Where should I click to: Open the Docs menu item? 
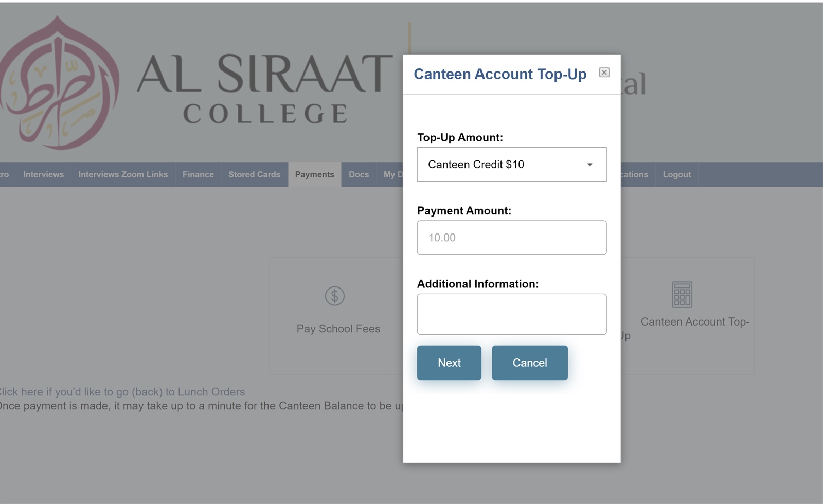tap(359, 174)
